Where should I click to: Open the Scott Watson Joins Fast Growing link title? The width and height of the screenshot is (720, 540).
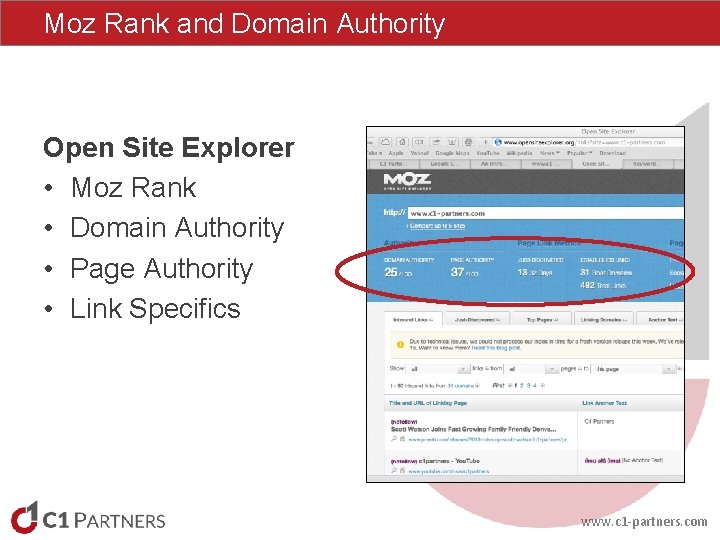point(473,429)
